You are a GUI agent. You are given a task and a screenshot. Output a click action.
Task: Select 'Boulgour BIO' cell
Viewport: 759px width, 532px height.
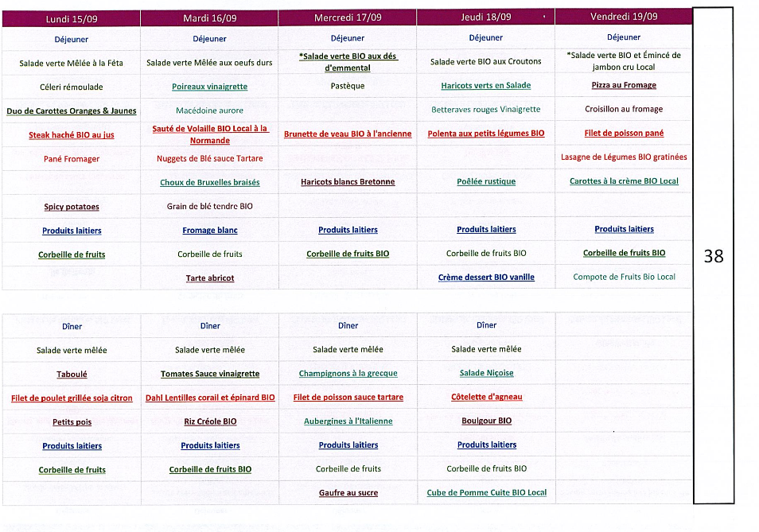(x=486, y=421)
